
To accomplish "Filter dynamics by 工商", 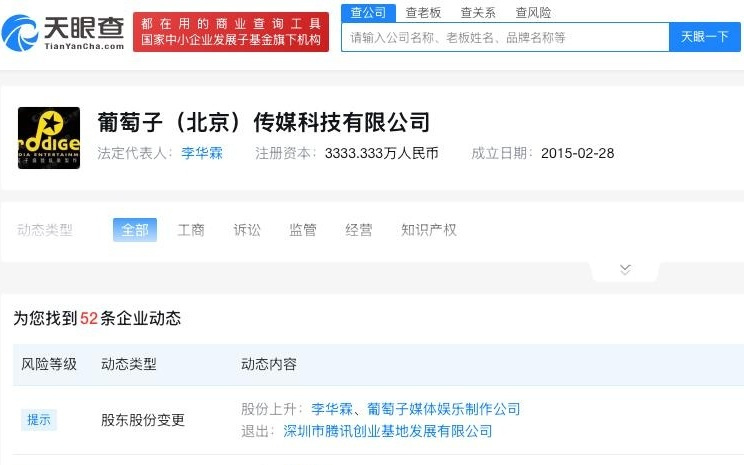I will click(x=191, y=230).
